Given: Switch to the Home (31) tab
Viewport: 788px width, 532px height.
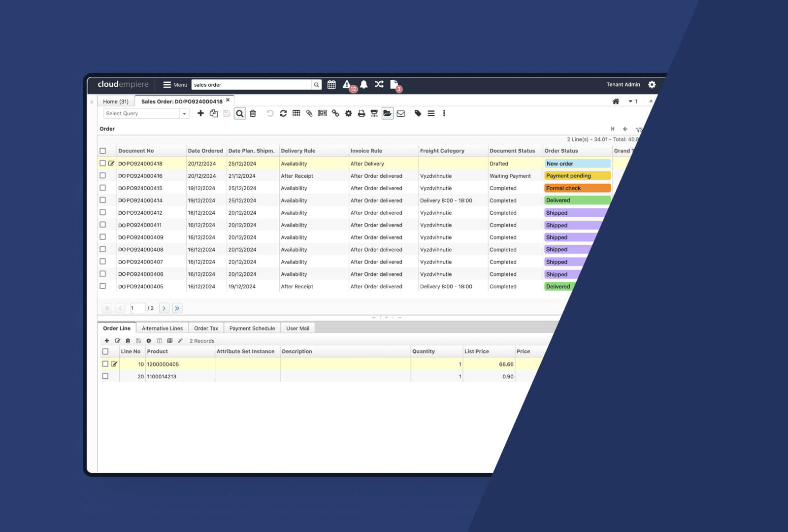Looking at the screenshot, I should 116,101.
